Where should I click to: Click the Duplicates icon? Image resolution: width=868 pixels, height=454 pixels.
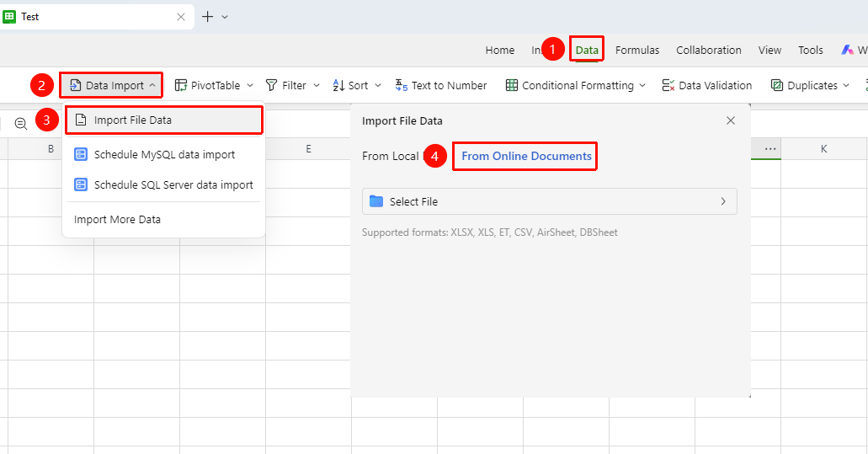(x=777, y=85)
